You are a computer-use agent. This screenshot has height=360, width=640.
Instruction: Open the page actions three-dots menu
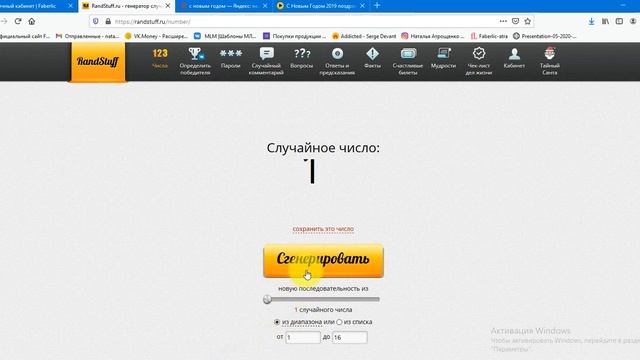503,21
